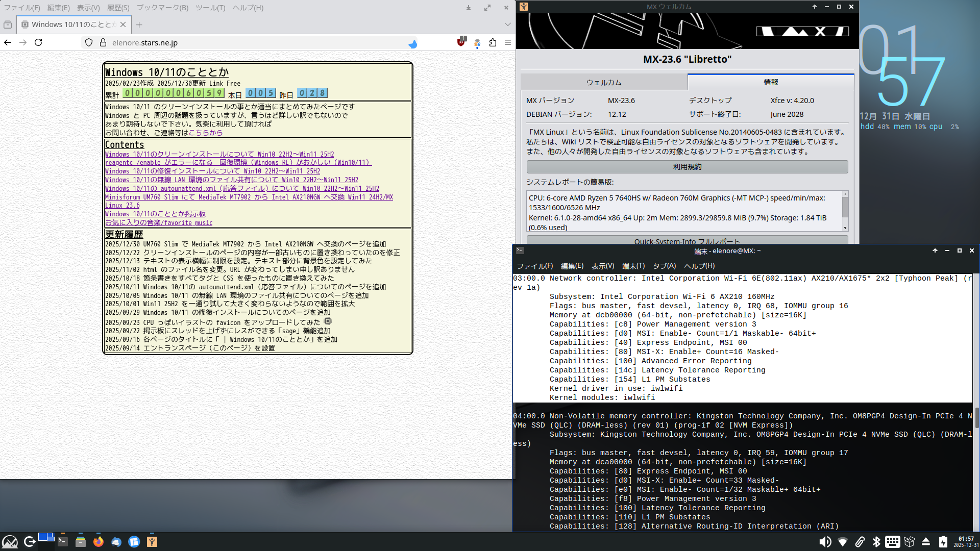The height and width of the screenshot is (551, 980).
Task: Open the uBlock Origin extension popup
Action: coord(460,43)
